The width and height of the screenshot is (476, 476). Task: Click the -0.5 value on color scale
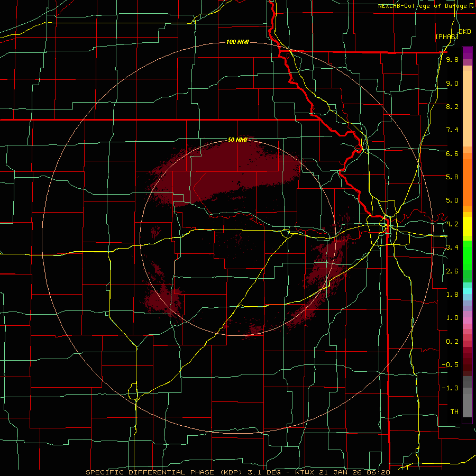tap(450, 365)
